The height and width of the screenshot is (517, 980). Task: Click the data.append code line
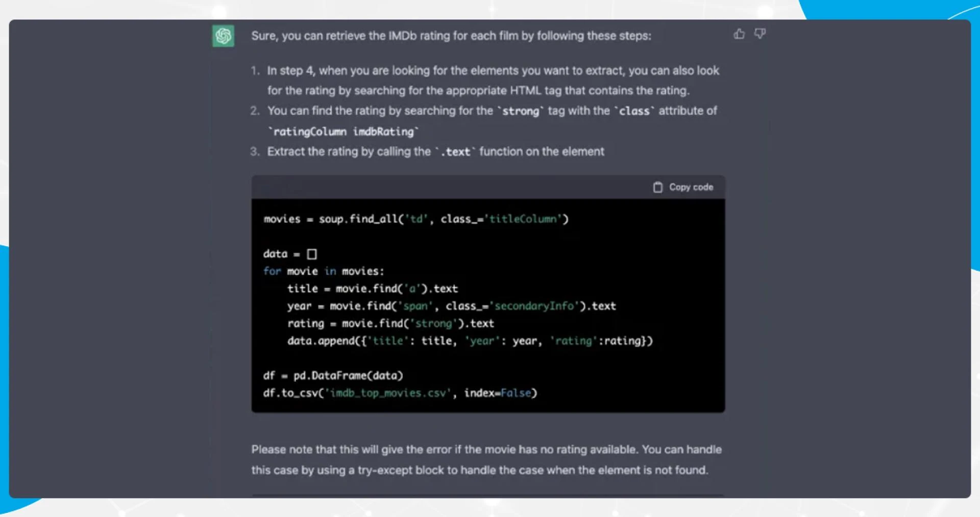(470, 341)
